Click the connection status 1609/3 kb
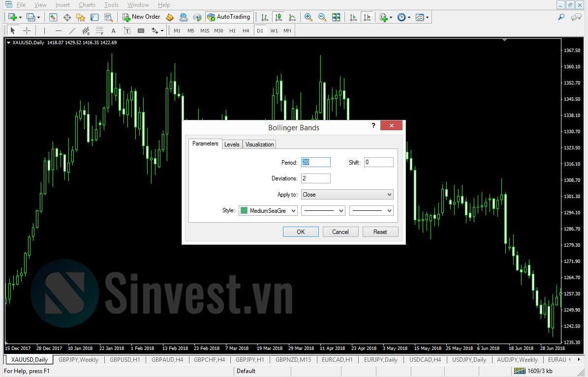Screen dimensions: 588x377 tap(533, 371)
